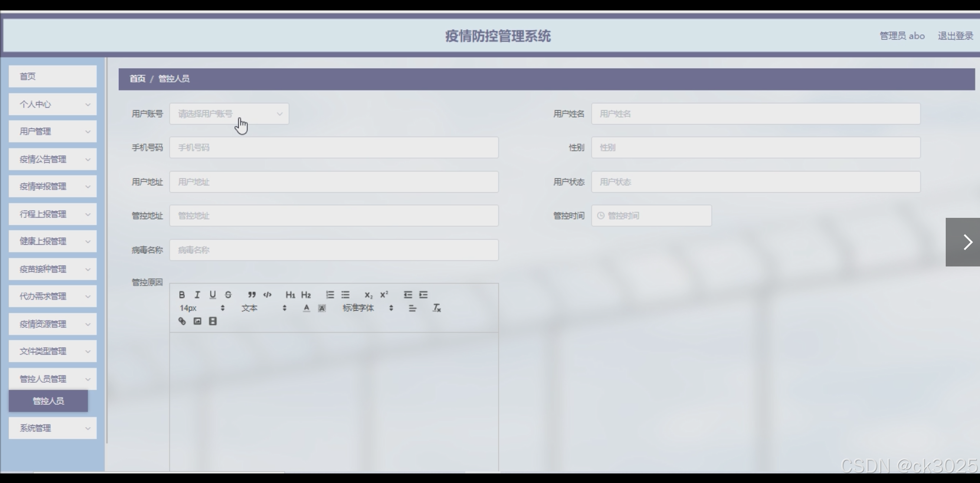Screen dimensions: 980x483
Task: Insert a code block in editor
Action: (x=267, y=295)
